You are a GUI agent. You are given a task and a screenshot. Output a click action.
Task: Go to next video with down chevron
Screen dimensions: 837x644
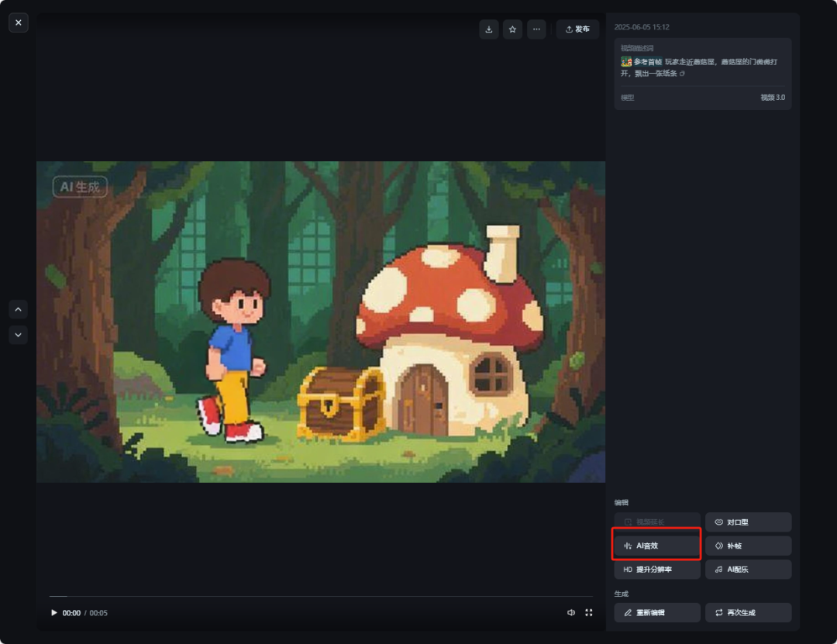coord(19,335)
